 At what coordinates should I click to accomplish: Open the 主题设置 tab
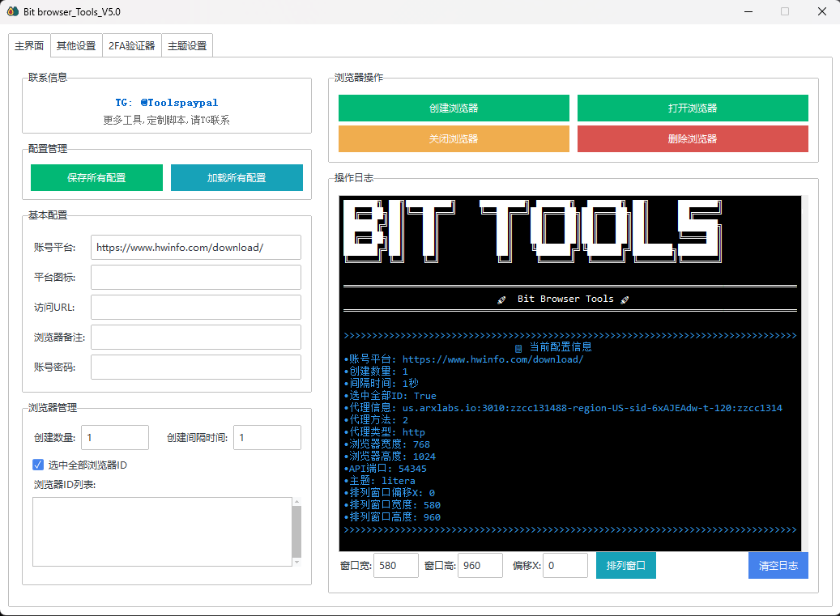tap(187, 46)
